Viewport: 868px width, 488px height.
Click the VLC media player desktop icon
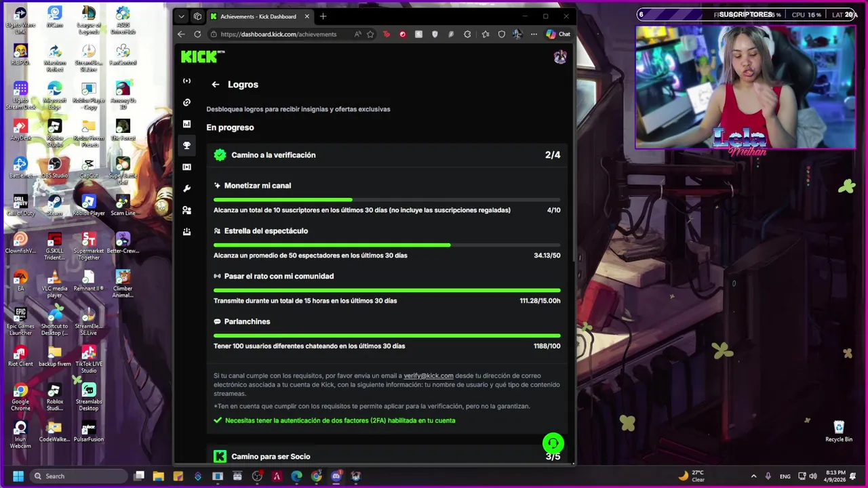point(55,284)
